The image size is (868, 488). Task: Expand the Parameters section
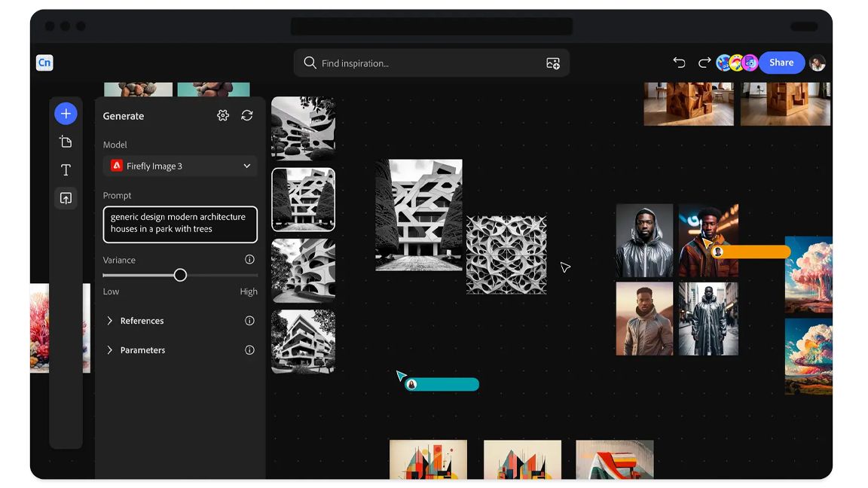pos(143,349)
